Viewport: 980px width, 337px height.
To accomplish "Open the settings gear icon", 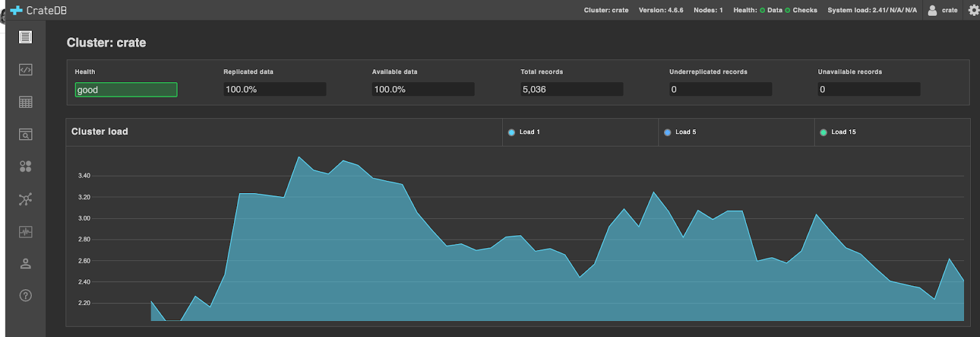I will click(x=973, y=10).
